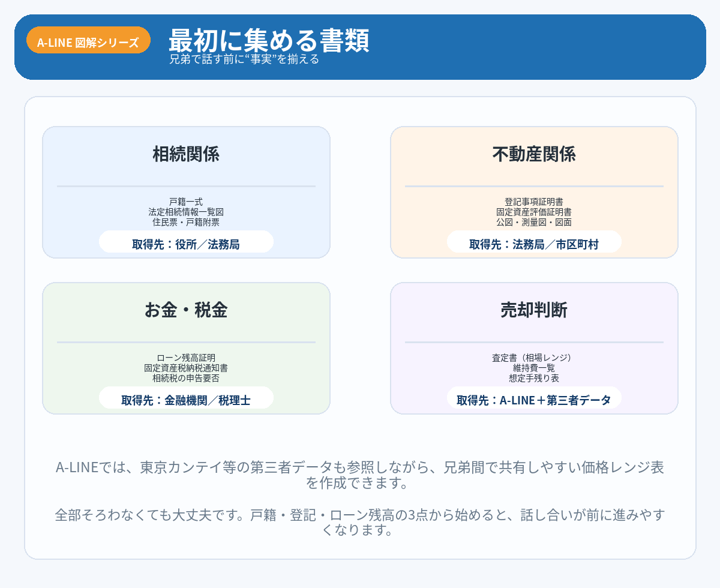Select the 不動産関係 card heading
Image resolution: width=720 pixels, height=588 pixels.
click(534, 154)
